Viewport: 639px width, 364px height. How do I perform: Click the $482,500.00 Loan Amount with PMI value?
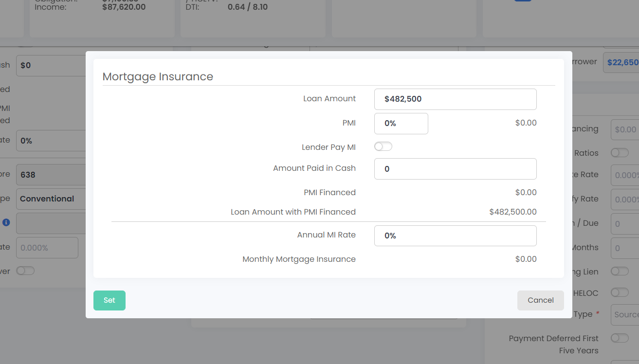[x=513, y=212]
